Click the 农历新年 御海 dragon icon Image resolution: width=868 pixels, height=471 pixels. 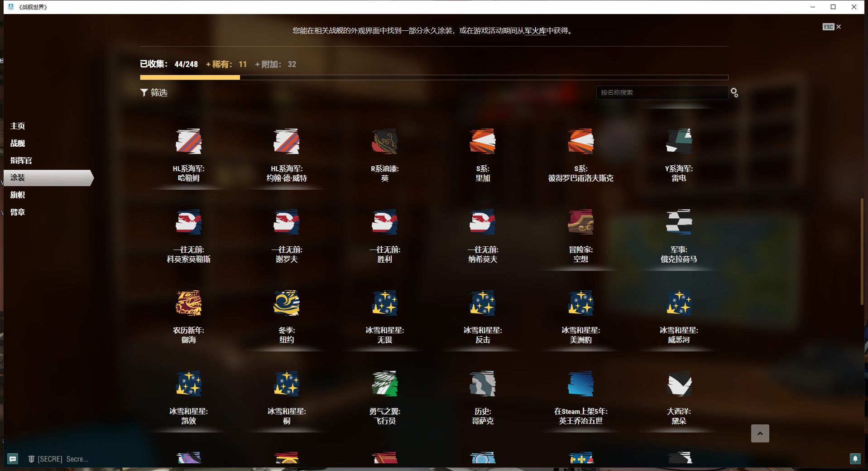(x=188, y=303)
